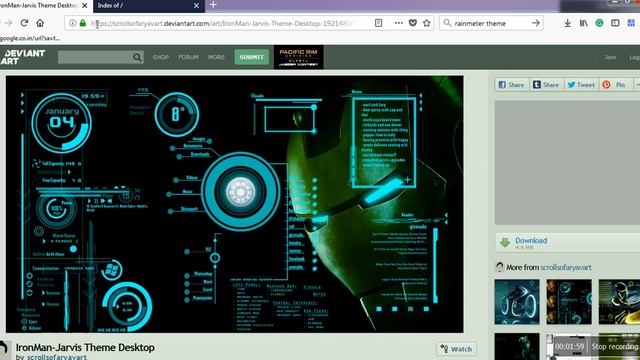640x360 pixels.
Task: Open the Forum menu item
Action: click(188, 57)
